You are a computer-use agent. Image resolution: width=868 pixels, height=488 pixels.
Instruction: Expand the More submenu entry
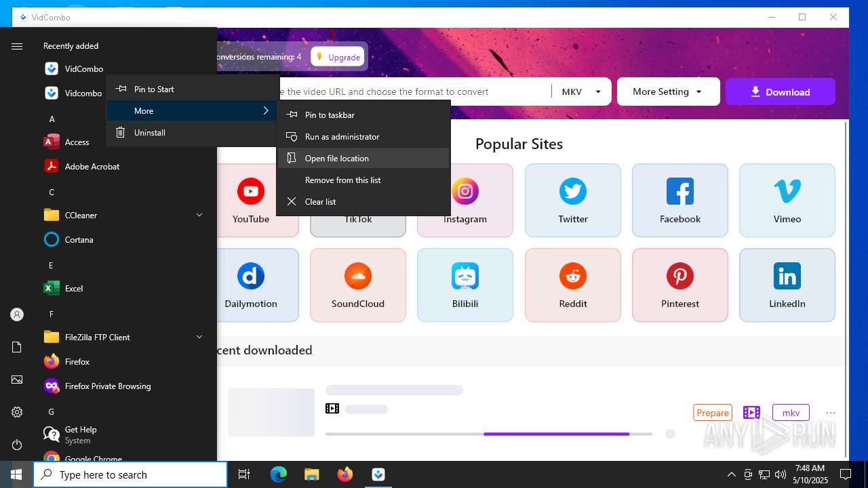point(192,110)
